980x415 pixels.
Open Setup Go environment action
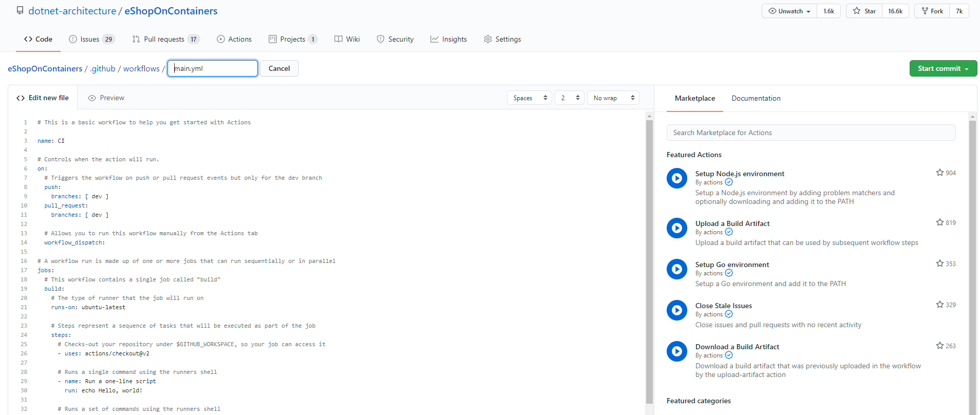click(x=732, y=265)
